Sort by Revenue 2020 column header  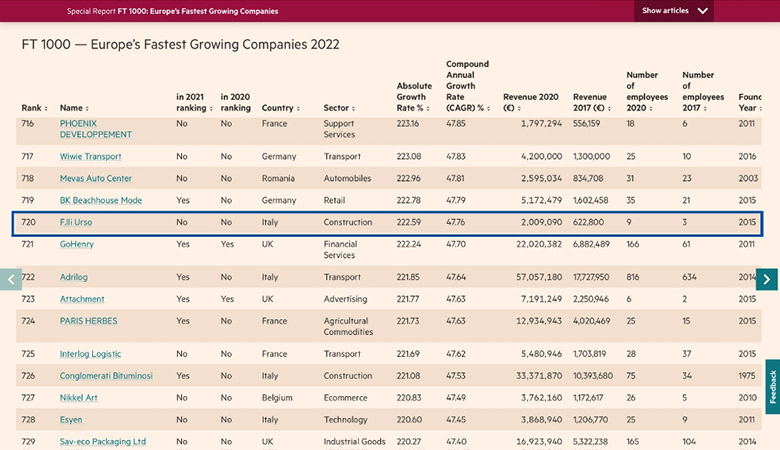tap(531, 102)
